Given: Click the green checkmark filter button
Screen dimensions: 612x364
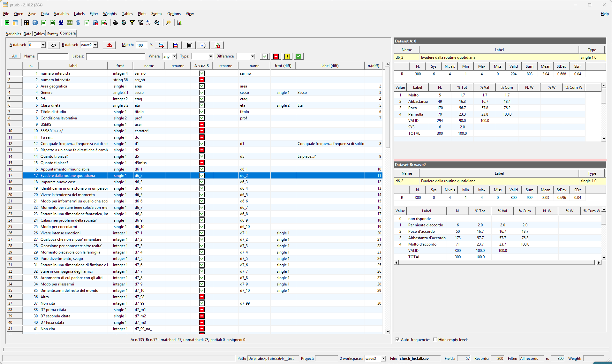Looking at the screenshot, I should (x=298, y=56).
